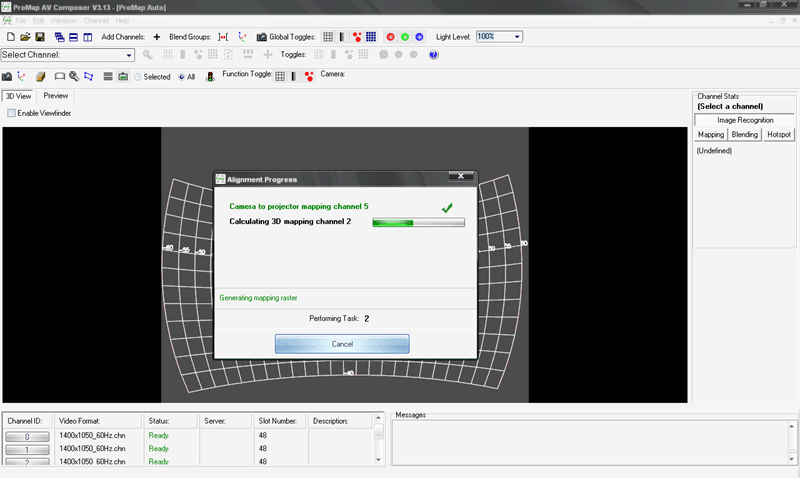Select the 'All' radio button
Screen dimensions: 800x478
point(181,77)
